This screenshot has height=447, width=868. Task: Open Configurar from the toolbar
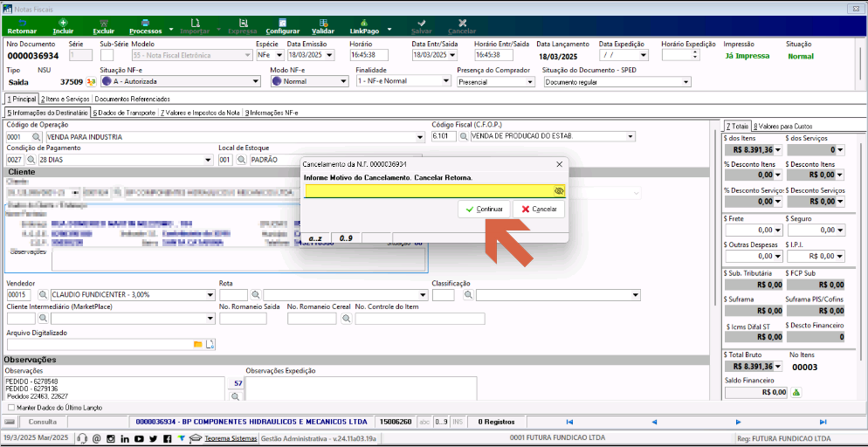(x=282, y=26)
